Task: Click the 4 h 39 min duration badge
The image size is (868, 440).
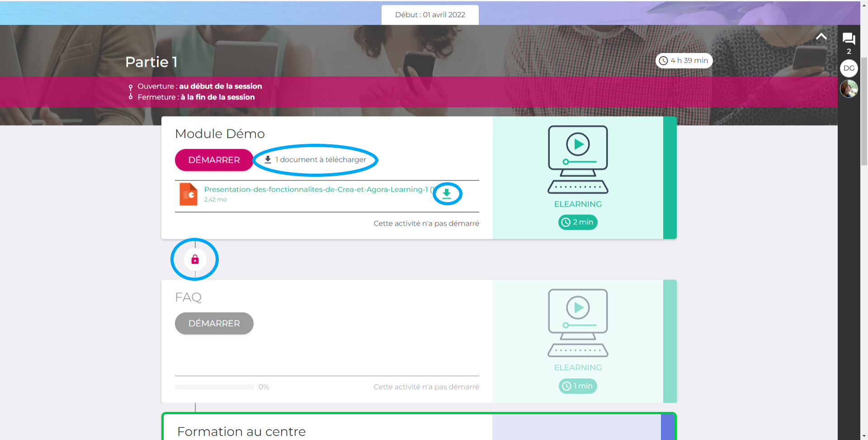Action: (684, 61)
